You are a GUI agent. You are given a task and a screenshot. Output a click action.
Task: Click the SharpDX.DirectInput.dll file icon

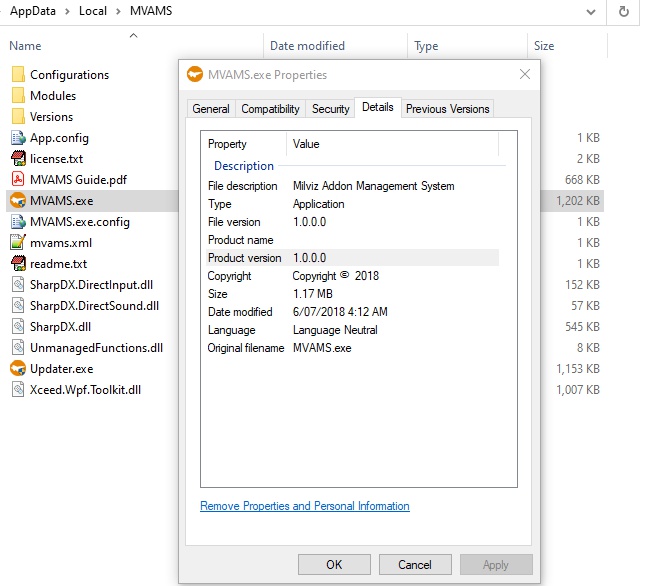point(18,285)
